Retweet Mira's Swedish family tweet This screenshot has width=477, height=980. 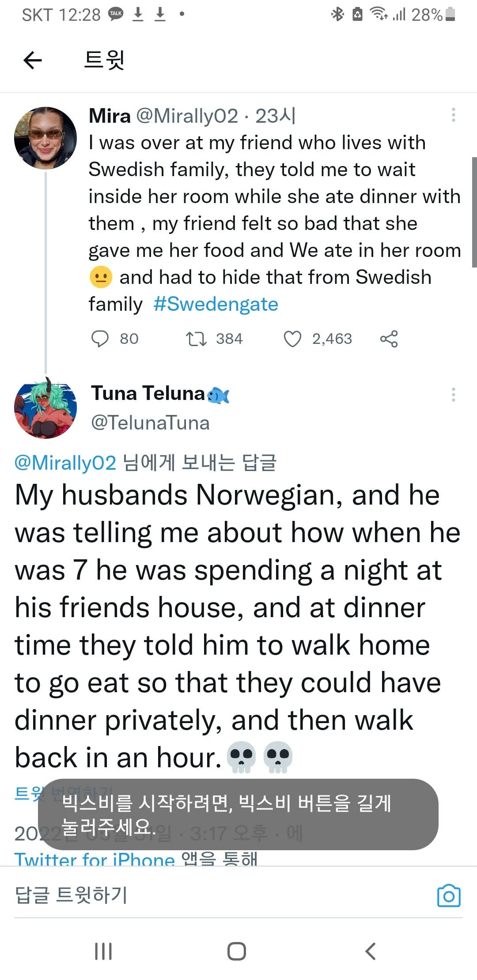tap(196, 339)
